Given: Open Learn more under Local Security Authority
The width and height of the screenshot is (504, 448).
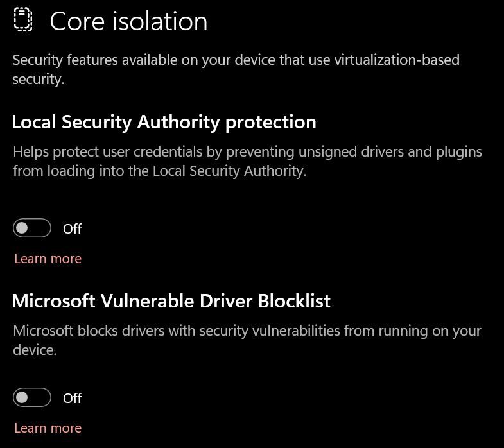Looking at the screenshot, I should click(x=48, y=259).
